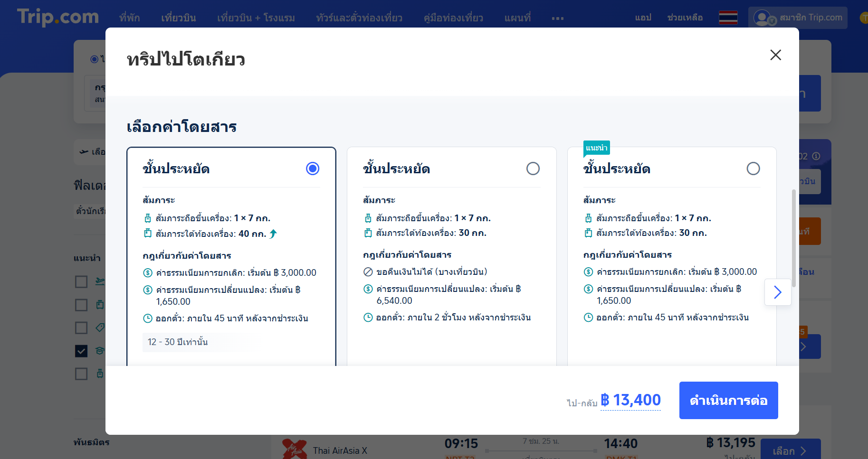Open the เที่ยวบิน menu in header
The width and height of the screenshot is (868, 459).
(179, 18)
